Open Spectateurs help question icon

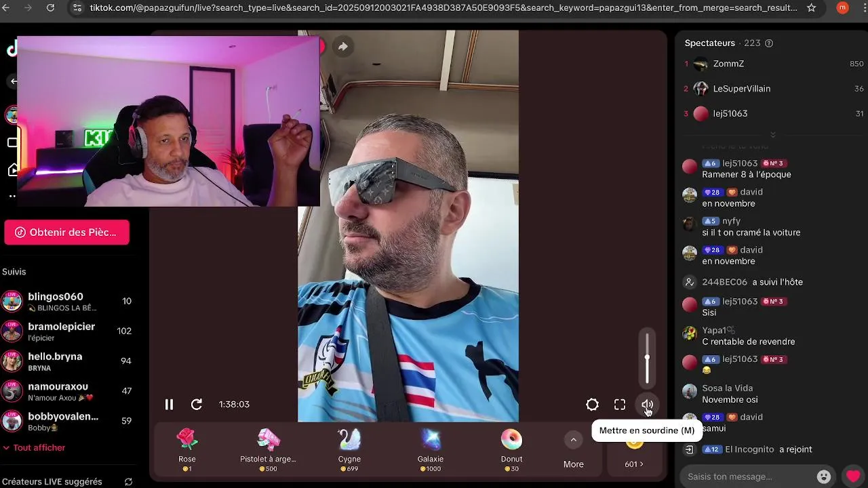(x=769, y=43)
